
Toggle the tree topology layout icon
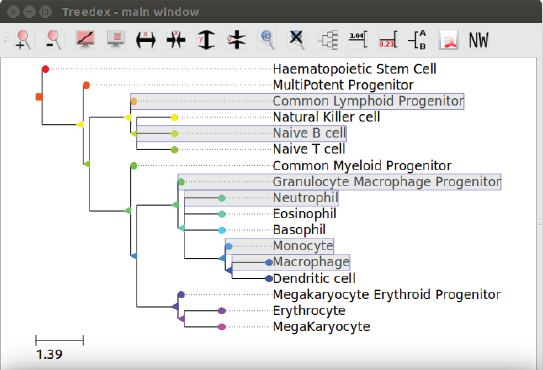pos(328,39)
